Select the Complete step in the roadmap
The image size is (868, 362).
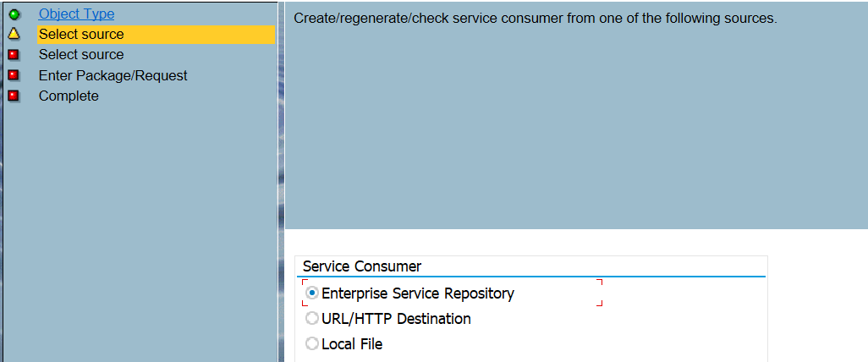pyautogui.click(x=69, y=96)
